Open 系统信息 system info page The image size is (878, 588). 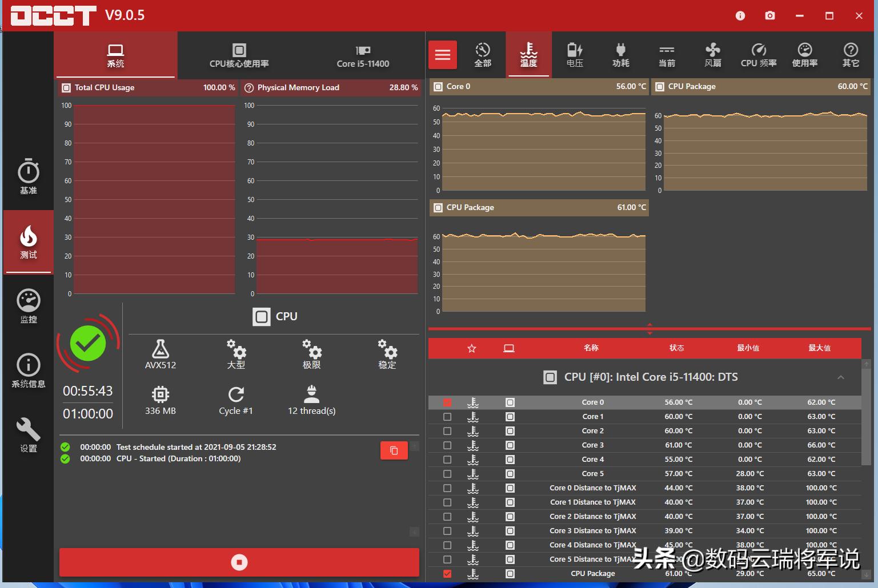click(x=28, y=371)
